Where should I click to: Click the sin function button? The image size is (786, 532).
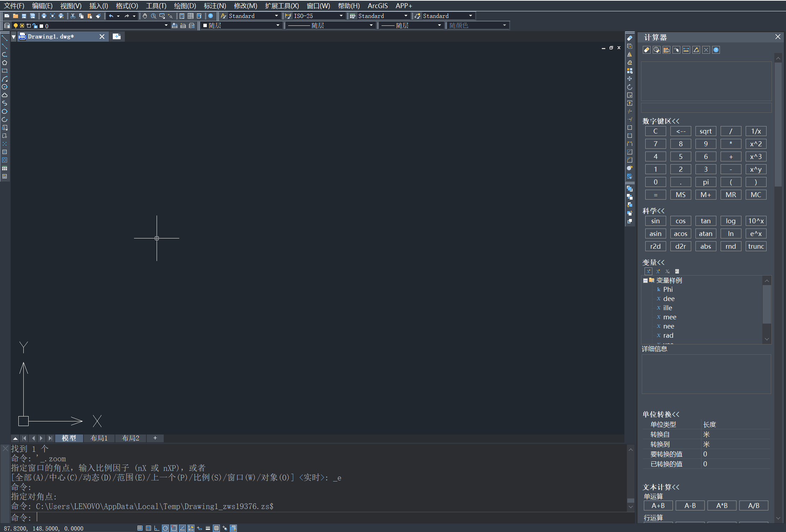pyautogui.click(x=656, y=221)
